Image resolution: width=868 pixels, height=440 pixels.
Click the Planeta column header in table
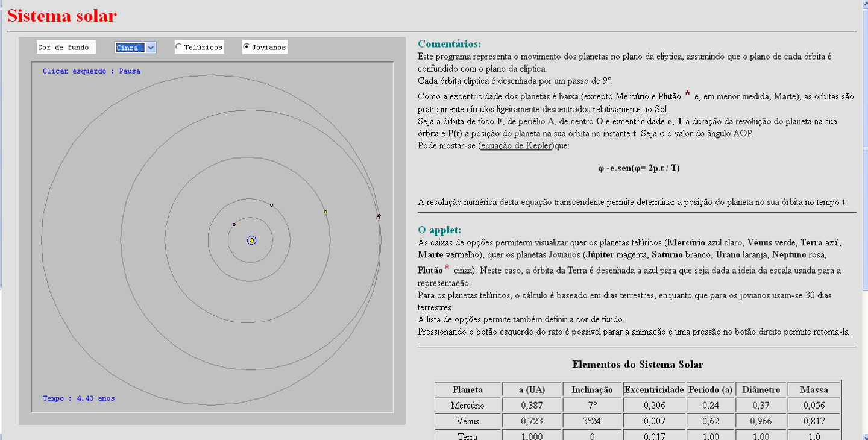(468, 389)
